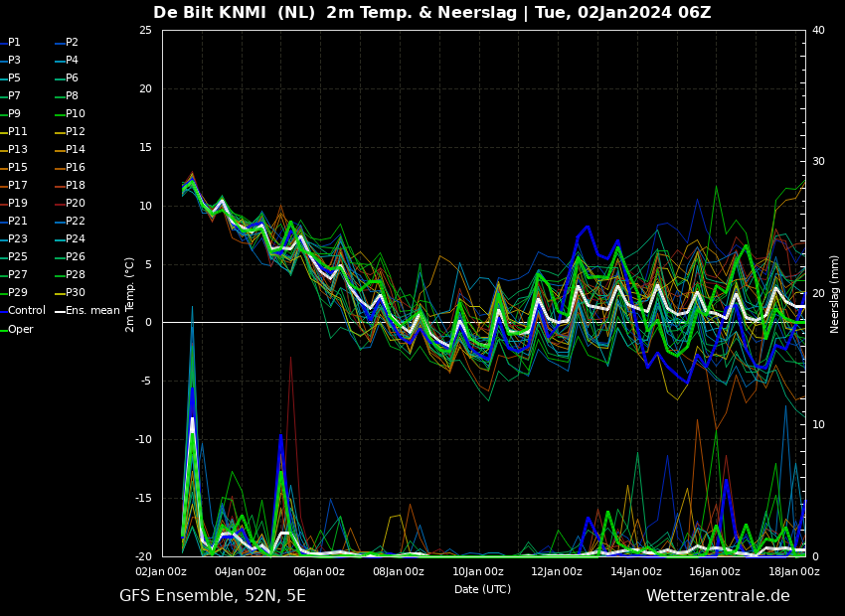The width and height of the screenshot is (845, 616).
Task: Select the 10Jan 00z date tick
Action: pos(478,571)
